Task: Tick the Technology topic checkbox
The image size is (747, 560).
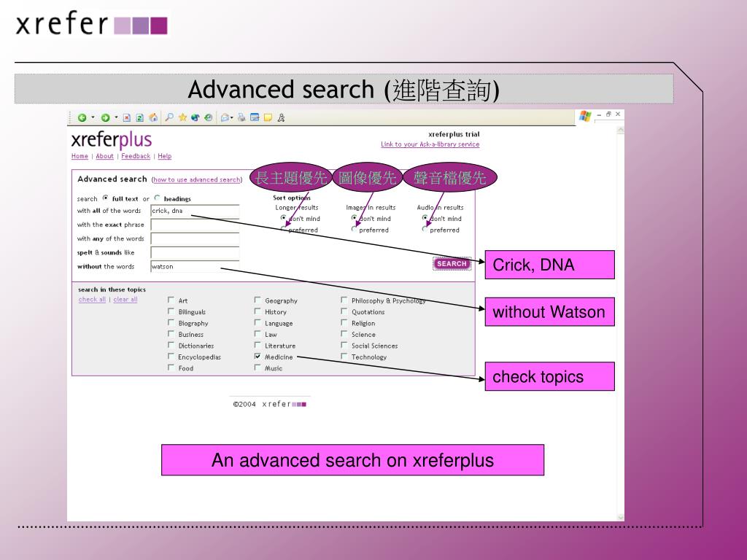Action: (344, 356)
